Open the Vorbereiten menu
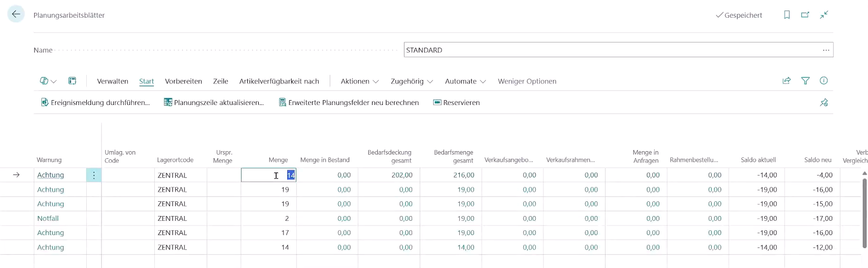This screenshot has width=868, height=268. [x=183, y=81]
